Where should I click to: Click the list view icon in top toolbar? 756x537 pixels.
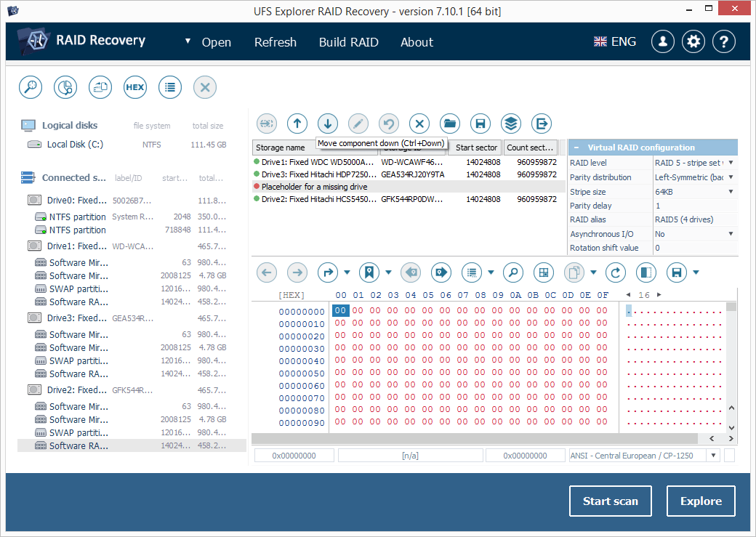coord(169,87)
